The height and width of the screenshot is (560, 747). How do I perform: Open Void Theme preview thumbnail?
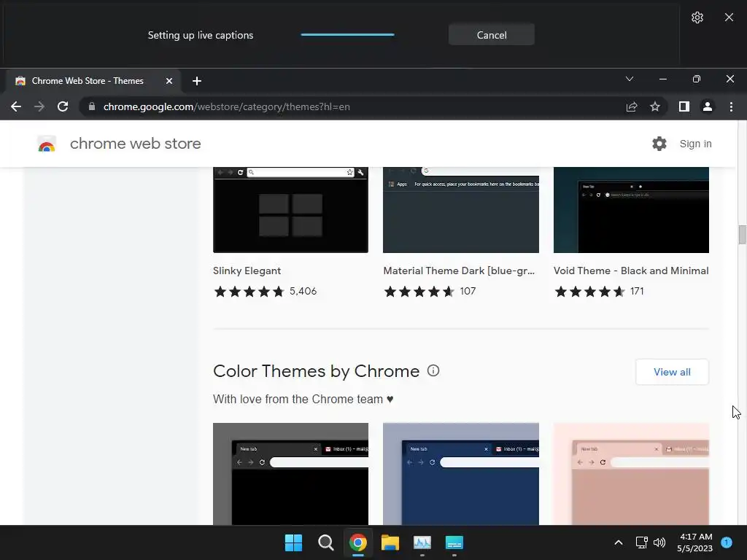click(x=631, y=210)
